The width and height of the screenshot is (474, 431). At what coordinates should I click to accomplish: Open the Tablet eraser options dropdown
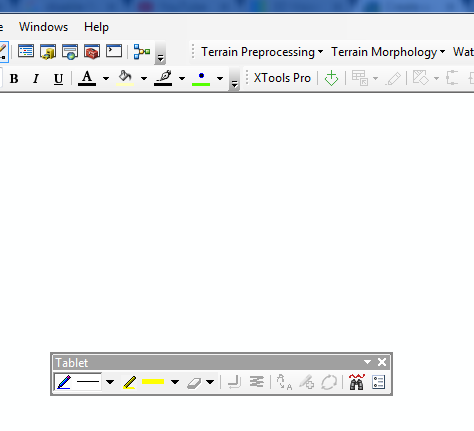(210, 382)
